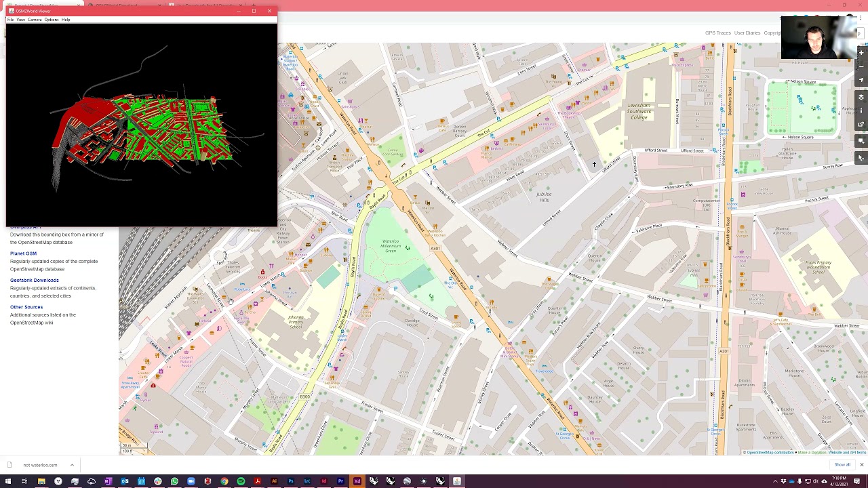This screenshot has width=868, height=488.
Task: Open the Camera menu in OSM2World Viewer
Action: click(x=35, y=20)
